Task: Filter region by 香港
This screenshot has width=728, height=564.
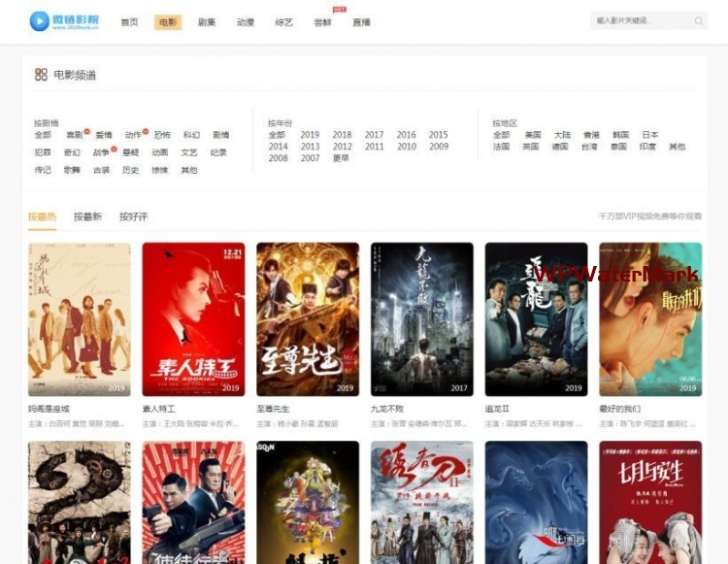Action: (591, 135)
